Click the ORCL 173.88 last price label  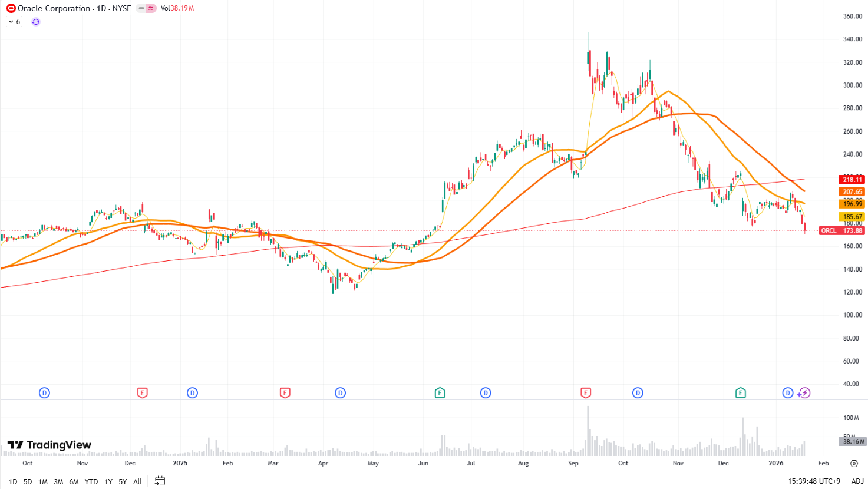[x=842, y=230]
